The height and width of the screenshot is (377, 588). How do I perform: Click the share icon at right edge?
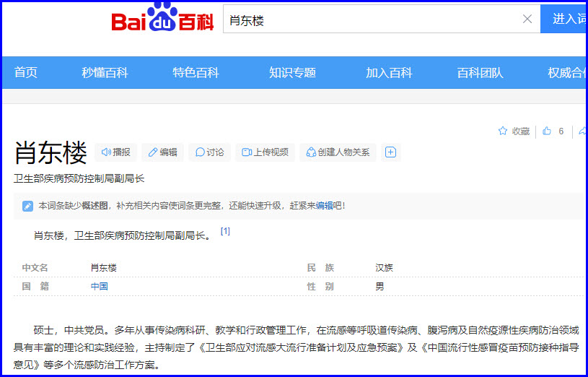point(582,131)
